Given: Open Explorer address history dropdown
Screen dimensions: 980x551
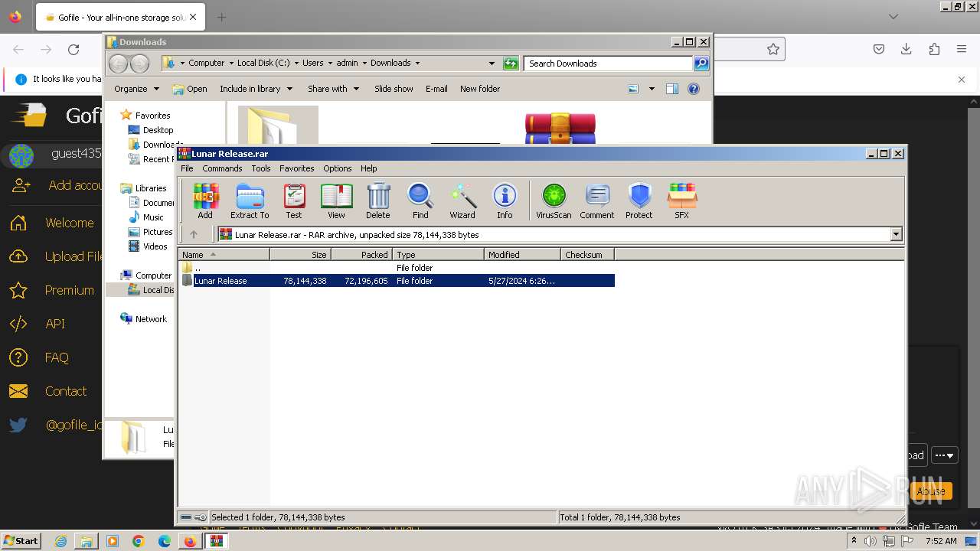Looking at the screenshot, I should click(492, 64).
